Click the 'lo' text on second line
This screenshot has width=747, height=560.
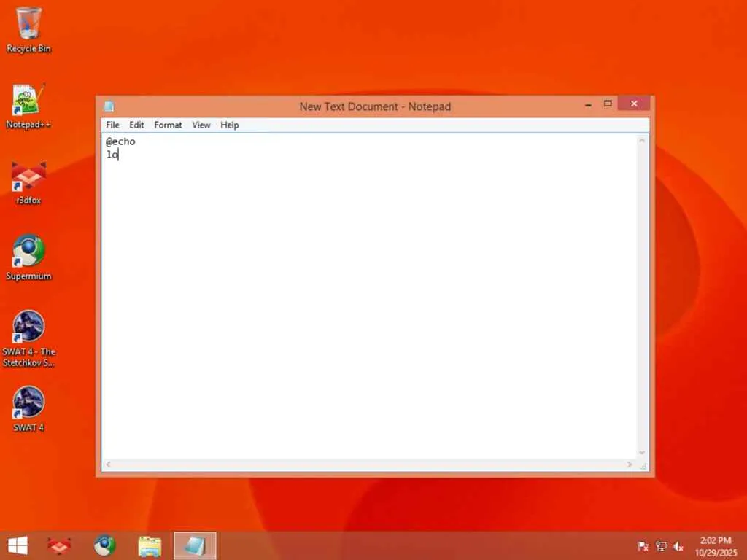pos(112,155)
